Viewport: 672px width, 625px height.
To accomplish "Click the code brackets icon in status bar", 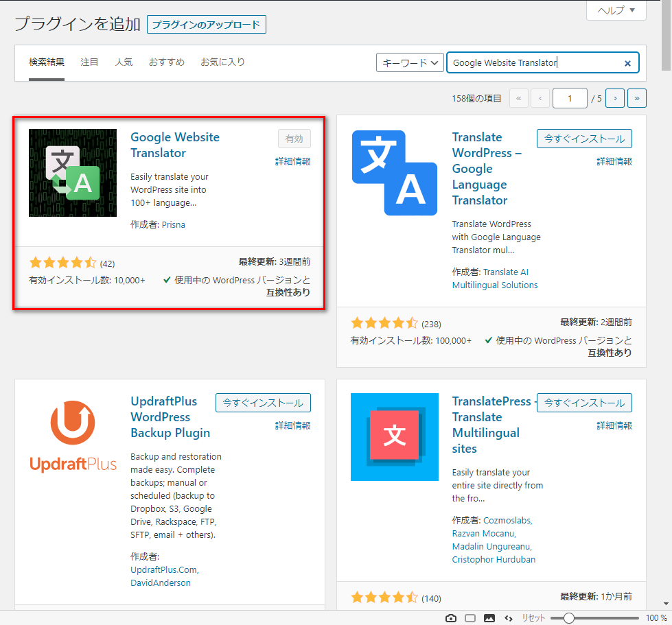I will pos(509,617).
